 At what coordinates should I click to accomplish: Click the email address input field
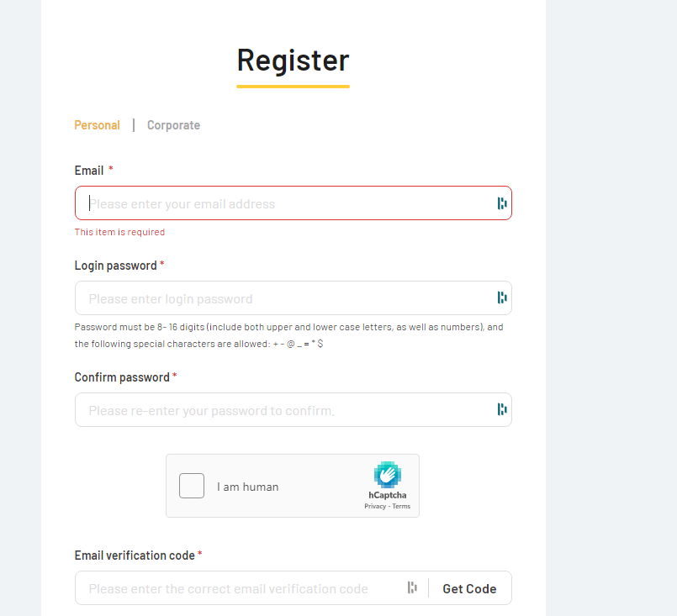pyautogui.click(x=252, y=203)
